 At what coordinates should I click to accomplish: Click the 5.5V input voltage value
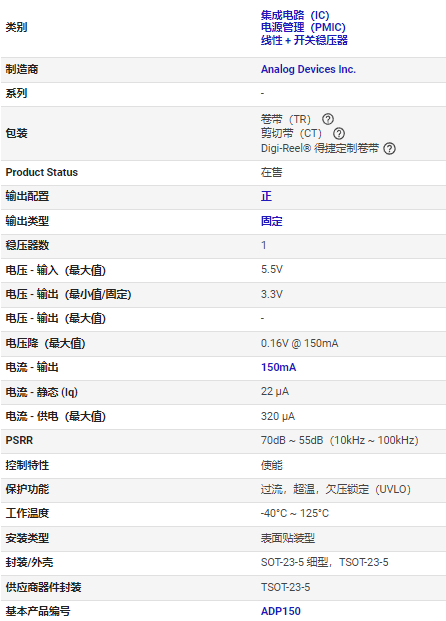pyautogui.click(x=272, y=270)
